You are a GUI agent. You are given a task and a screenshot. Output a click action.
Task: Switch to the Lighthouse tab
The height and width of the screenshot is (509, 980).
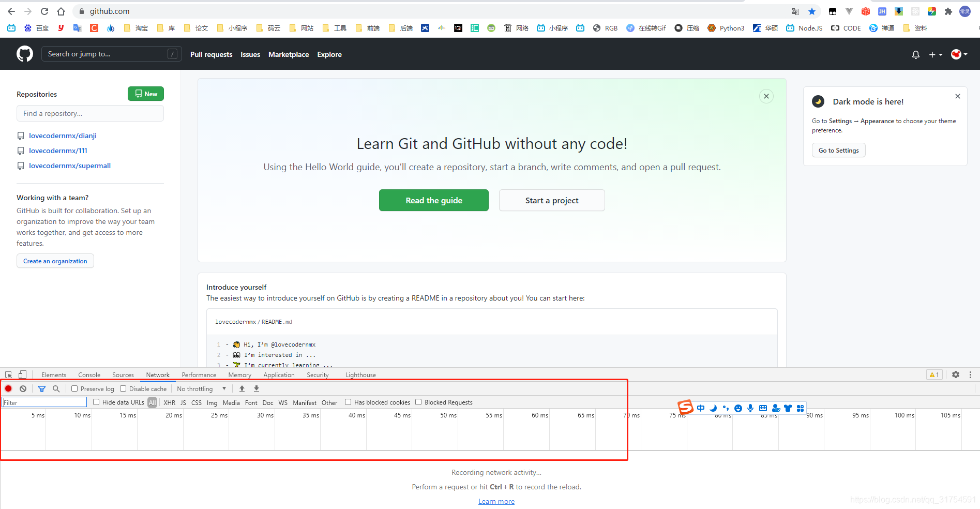tap(360, 375)
